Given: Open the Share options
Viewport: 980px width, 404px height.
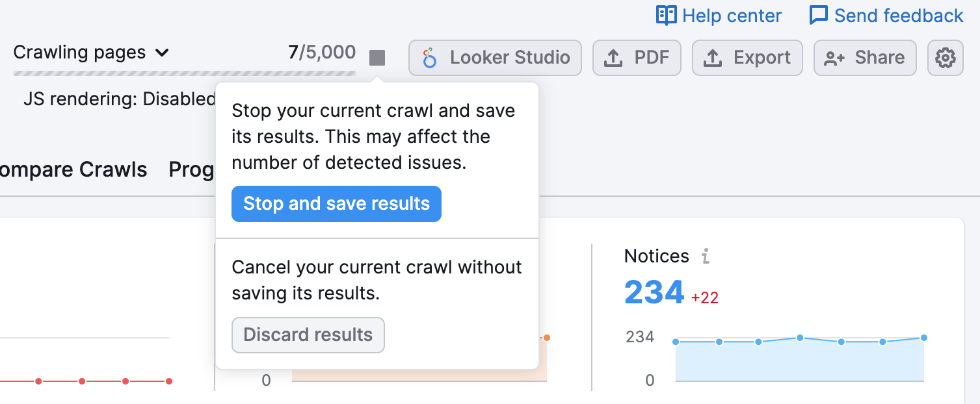Looking at the screenshot, I should coord(865,58).
